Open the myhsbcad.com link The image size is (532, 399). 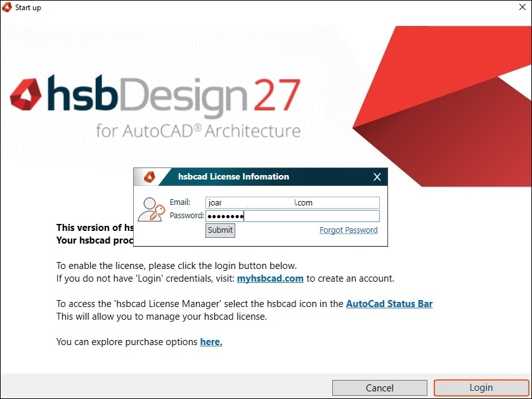(270, 278)
